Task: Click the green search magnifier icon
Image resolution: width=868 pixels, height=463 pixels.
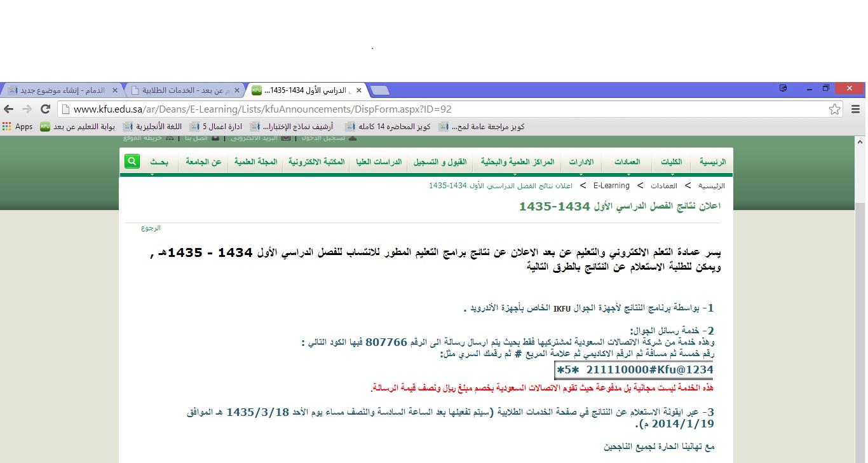Action: (x=132, y=162)
